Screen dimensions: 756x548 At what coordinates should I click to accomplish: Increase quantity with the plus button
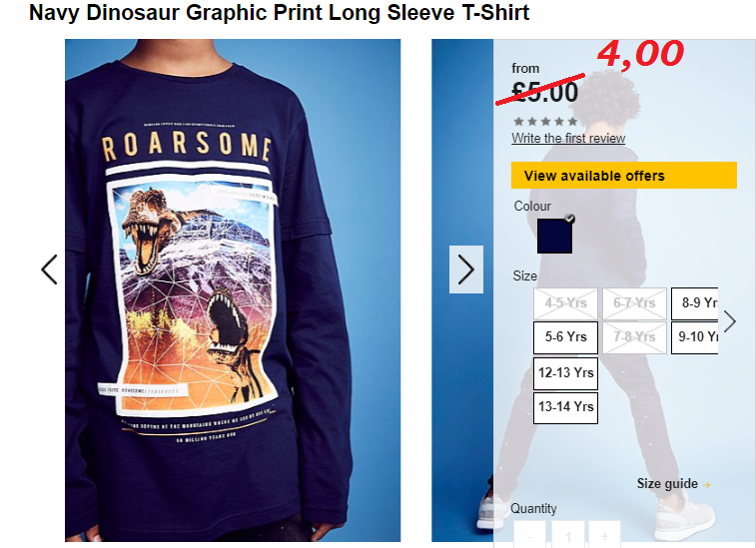(x=604, y=534)
